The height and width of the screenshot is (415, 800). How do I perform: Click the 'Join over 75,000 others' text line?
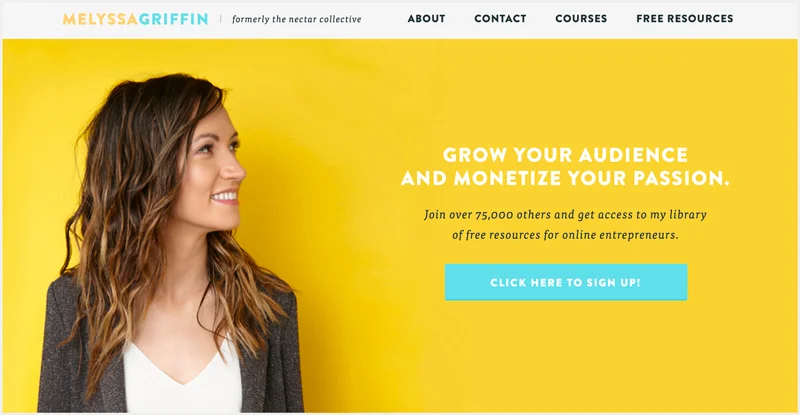[565, 215]
